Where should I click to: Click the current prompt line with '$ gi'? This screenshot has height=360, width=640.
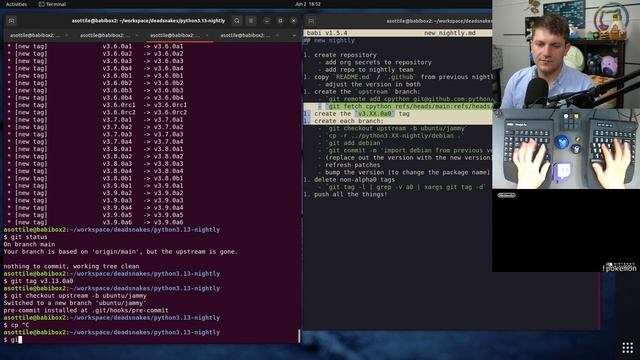[12, 340]
